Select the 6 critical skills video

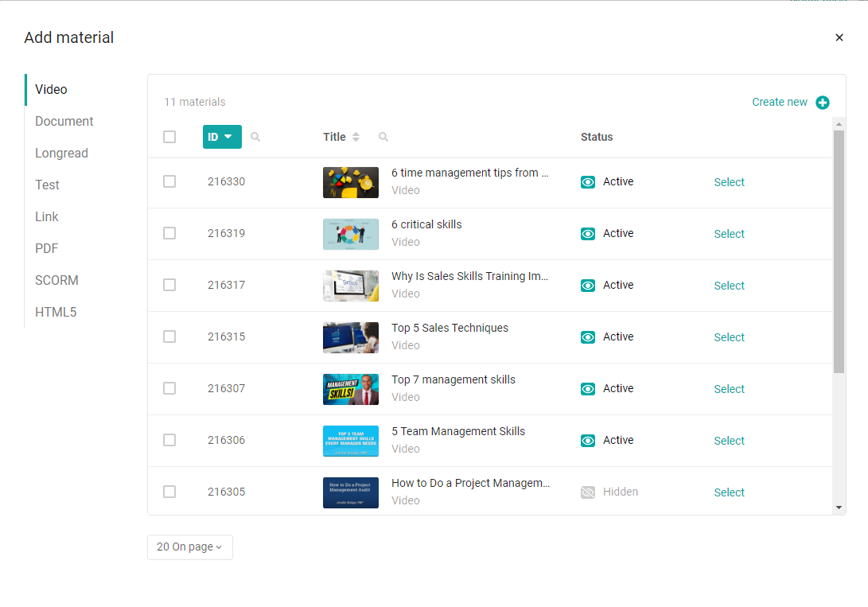(x=729, y=234)
